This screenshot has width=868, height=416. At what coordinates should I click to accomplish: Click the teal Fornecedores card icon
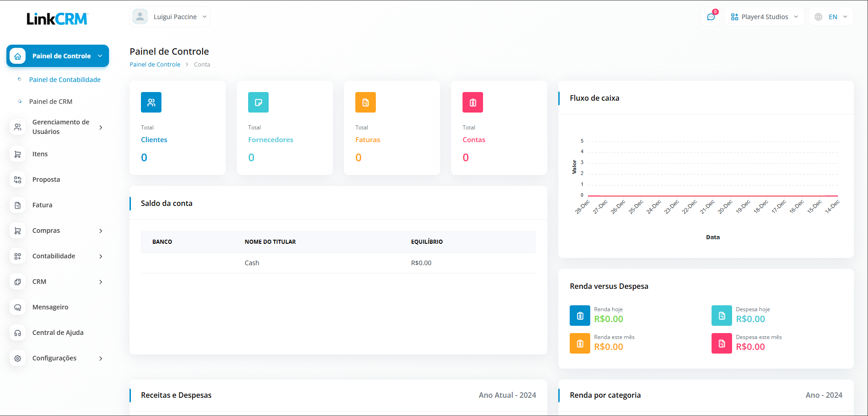(258, 103)
